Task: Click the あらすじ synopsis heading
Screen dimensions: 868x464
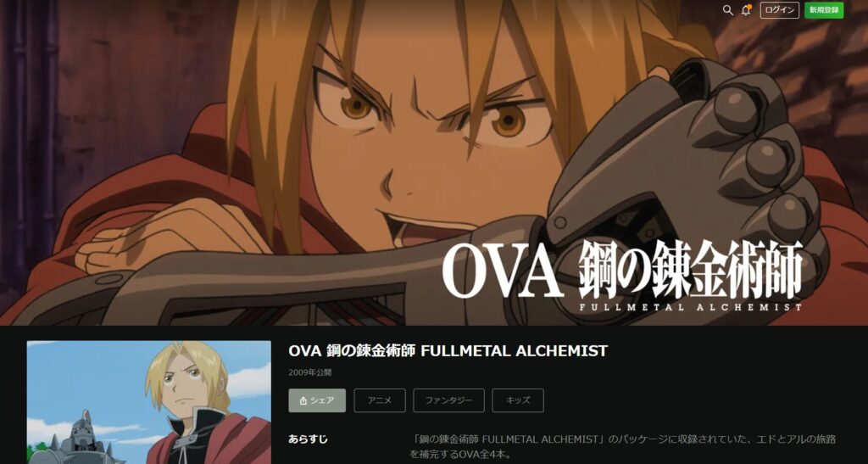Action: 308,439
